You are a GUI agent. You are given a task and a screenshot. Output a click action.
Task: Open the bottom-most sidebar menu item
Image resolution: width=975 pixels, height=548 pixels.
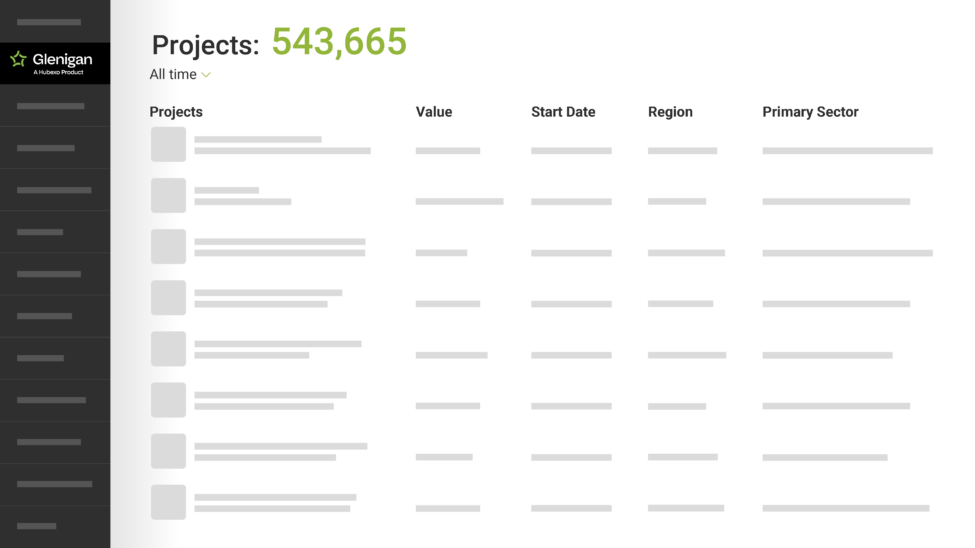coord(37,526)
